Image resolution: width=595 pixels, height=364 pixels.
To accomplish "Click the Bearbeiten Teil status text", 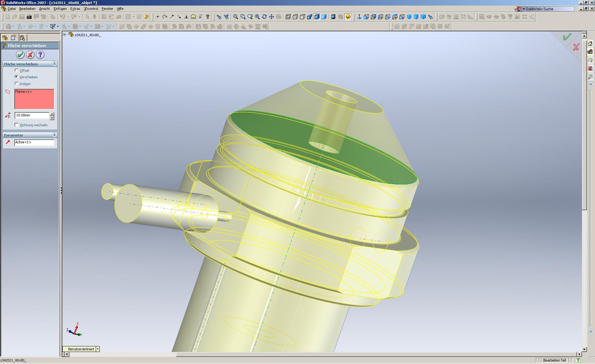I will (555, 360).
